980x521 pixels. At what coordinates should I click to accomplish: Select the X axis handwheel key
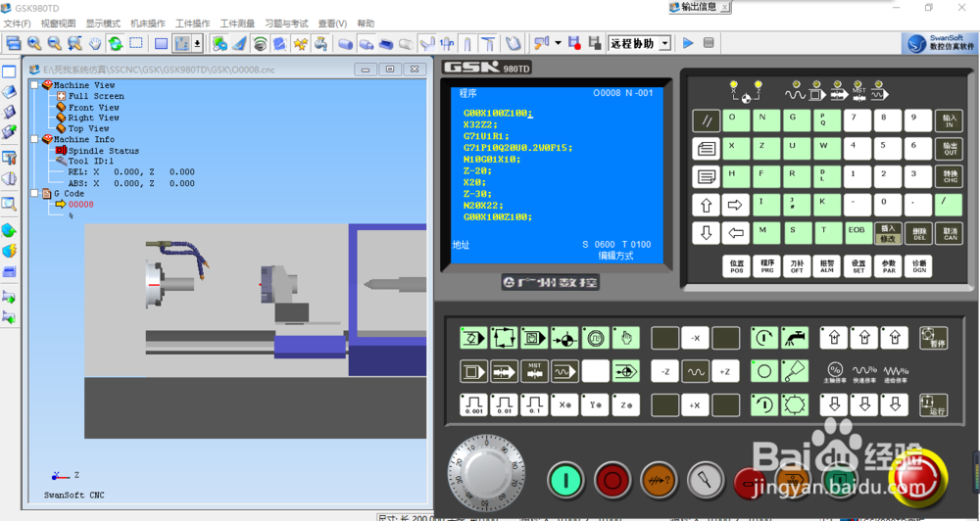click(x=565, y=404)
